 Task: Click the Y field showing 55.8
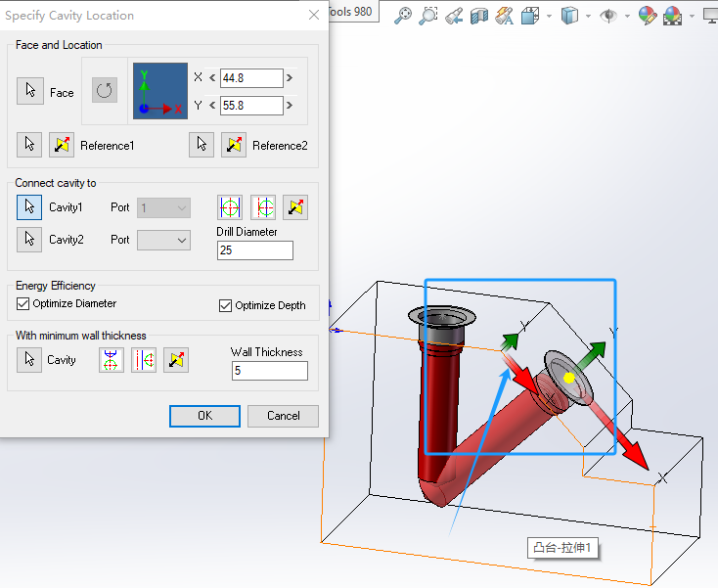tap(251, 106)
